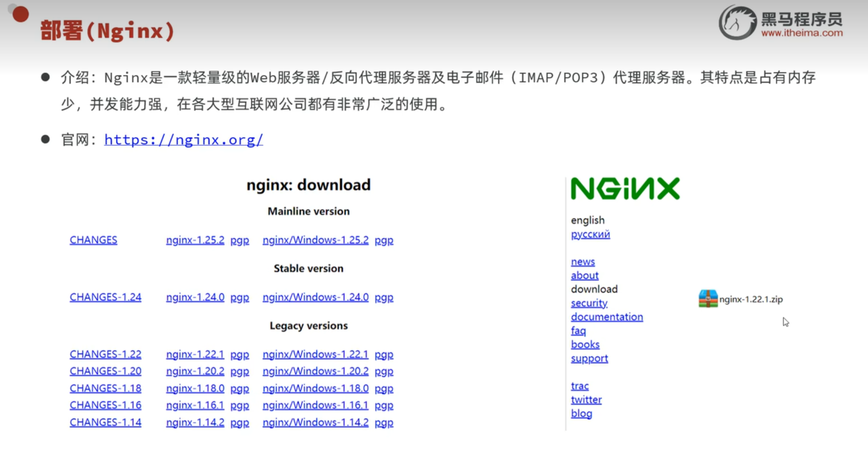Click the 'Stable version' heading

[308, 268]
